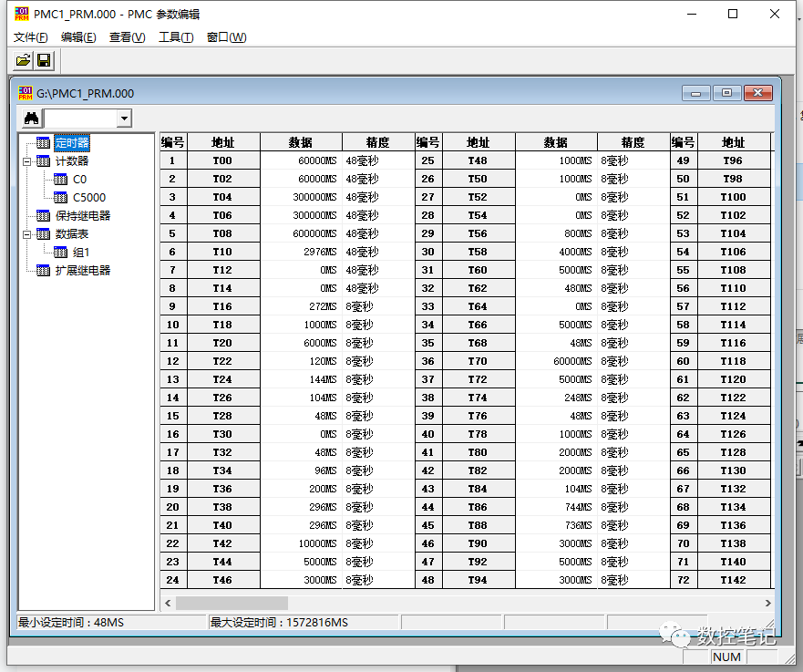Open a PMC parameter file
803x672 pixels.
coord(22,59)
